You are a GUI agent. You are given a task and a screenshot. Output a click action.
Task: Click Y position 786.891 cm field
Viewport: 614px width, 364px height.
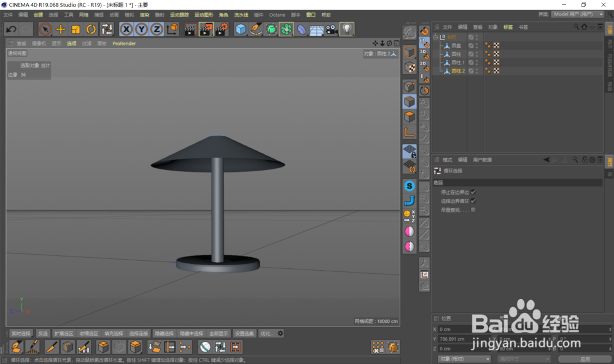point(464,339)
